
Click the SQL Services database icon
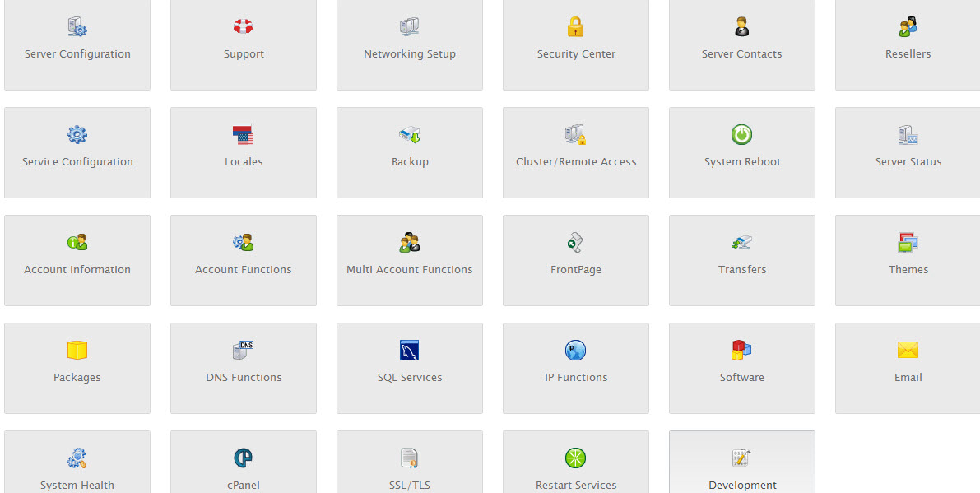coord(410,351)
